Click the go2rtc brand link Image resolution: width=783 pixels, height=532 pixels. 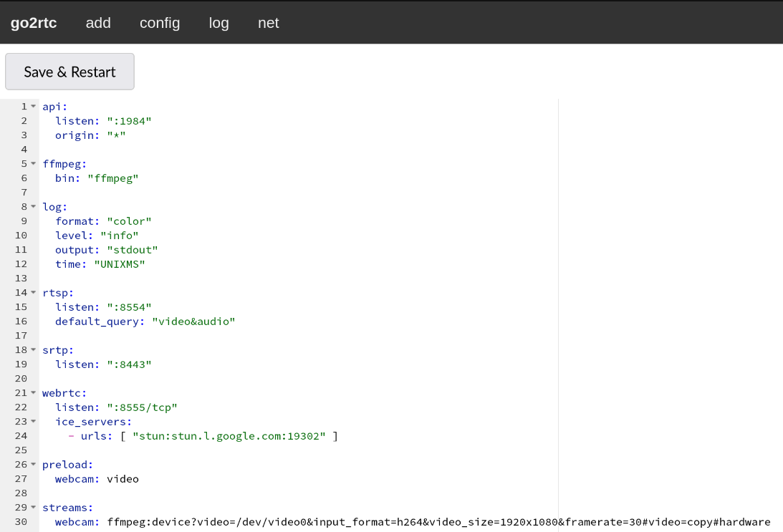[34, 22]
